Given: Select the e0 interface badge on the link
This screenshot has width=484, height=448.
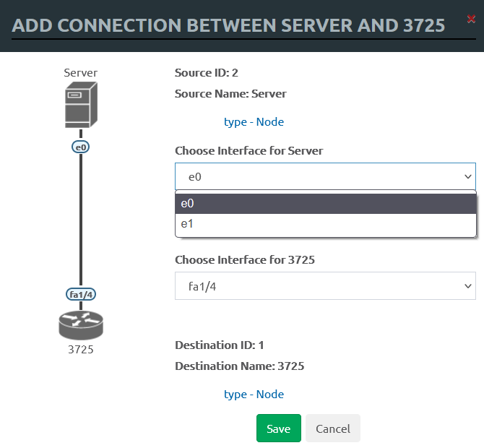Looking at the screenshot, I should (80, 147).
